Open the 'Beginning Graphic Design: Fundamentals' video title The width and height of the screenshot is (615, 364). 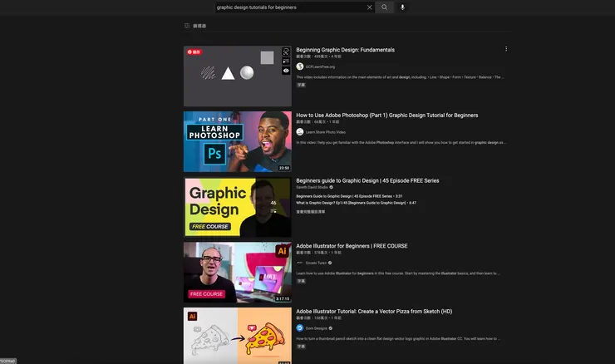coord(345,50)
